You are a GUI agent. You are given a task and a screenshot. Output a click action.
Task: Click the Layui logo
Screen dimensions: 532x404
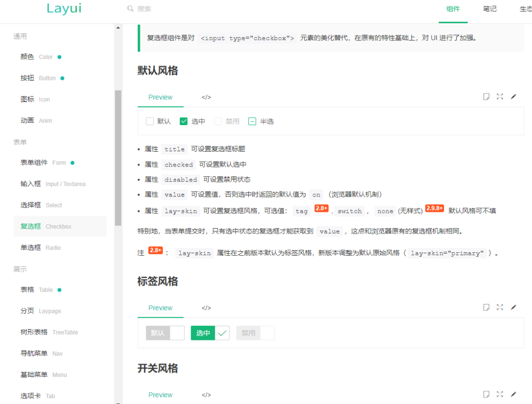[64, 9]
